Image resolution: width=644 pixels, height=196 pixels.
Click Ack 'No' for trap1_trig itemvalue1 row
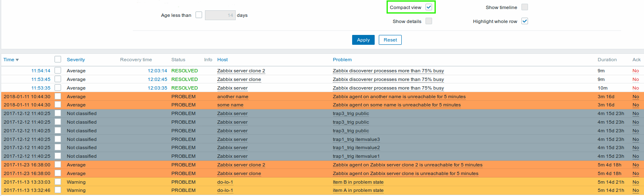click(x=635, y=156)
